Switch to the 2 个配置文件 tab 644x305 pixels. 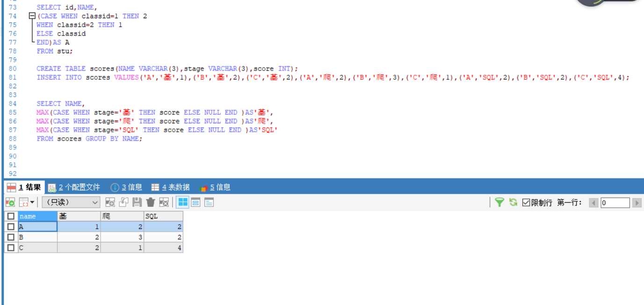pos(74,187)
